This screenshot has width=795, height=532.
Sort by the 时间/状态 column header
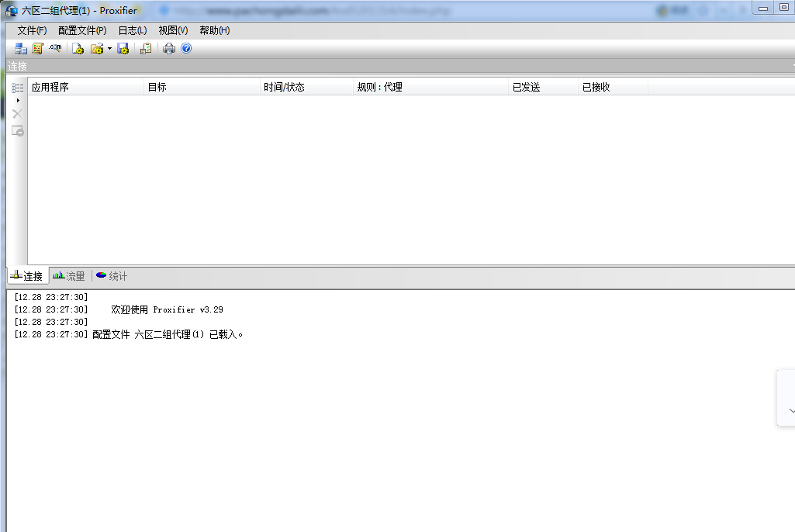pos(306,87)
